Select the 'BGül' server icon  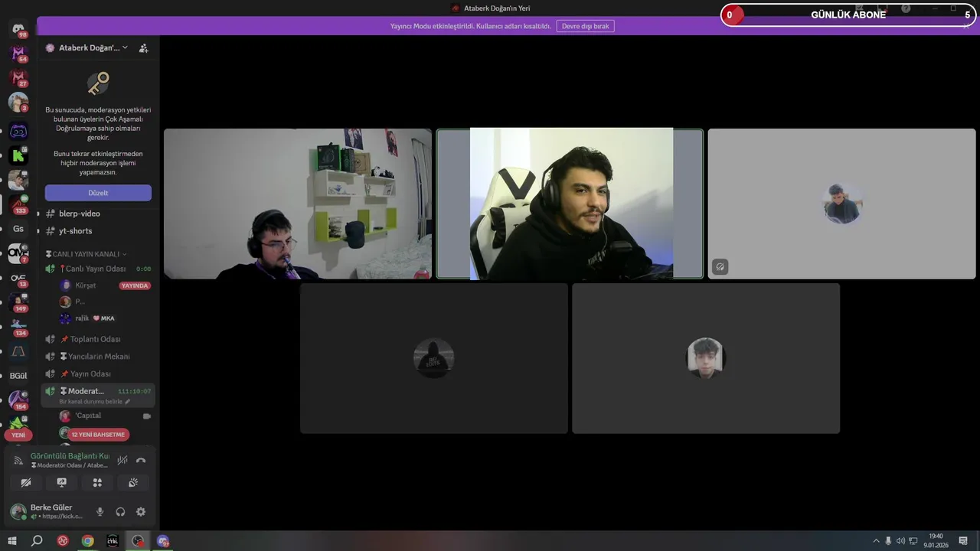pyautogui.click(x=18, y=376)
